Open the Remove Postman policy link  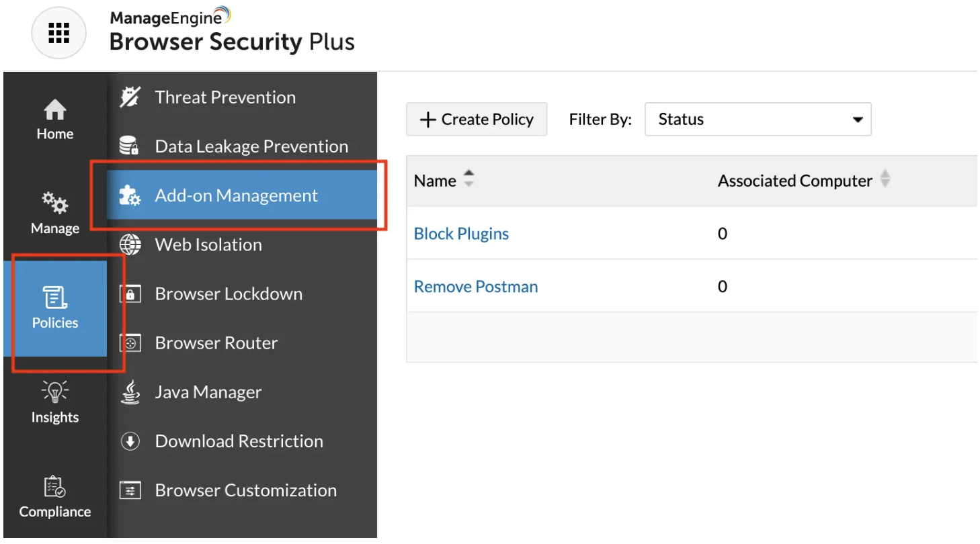coord(476,287)
